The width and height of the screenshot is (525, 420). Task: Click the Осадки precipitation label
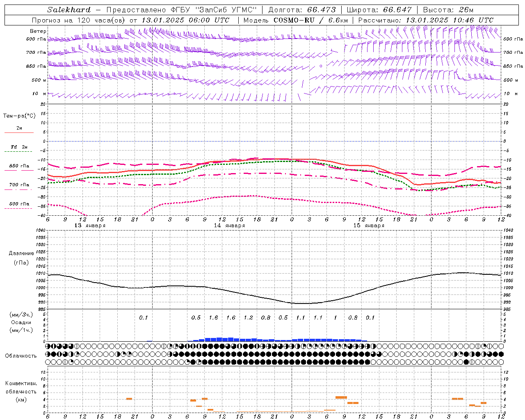21,322
